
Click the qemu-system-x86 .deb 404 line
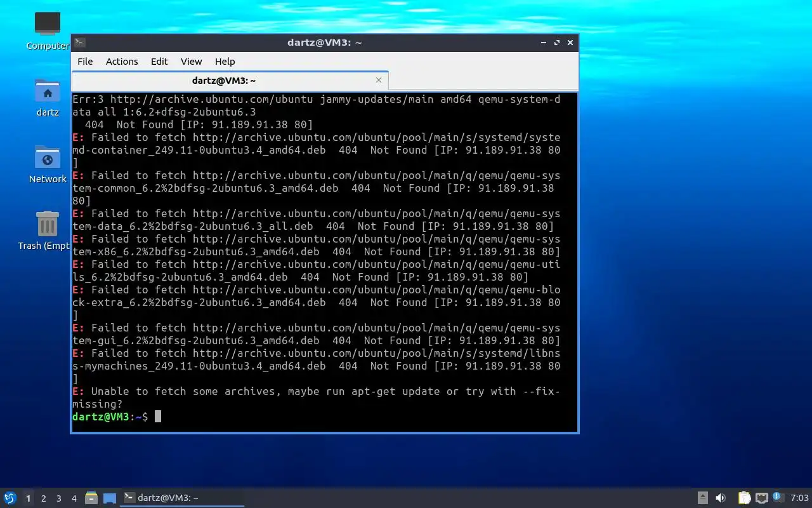point(316,251)
